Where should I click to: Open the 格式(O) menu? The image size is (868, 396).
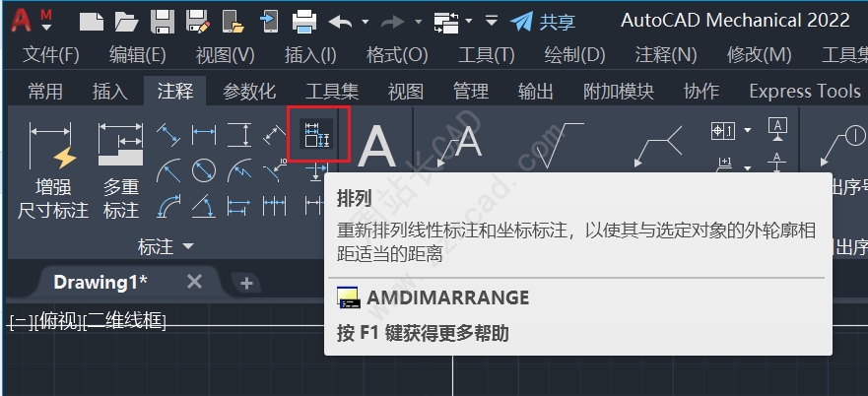(x=397, y=55)
